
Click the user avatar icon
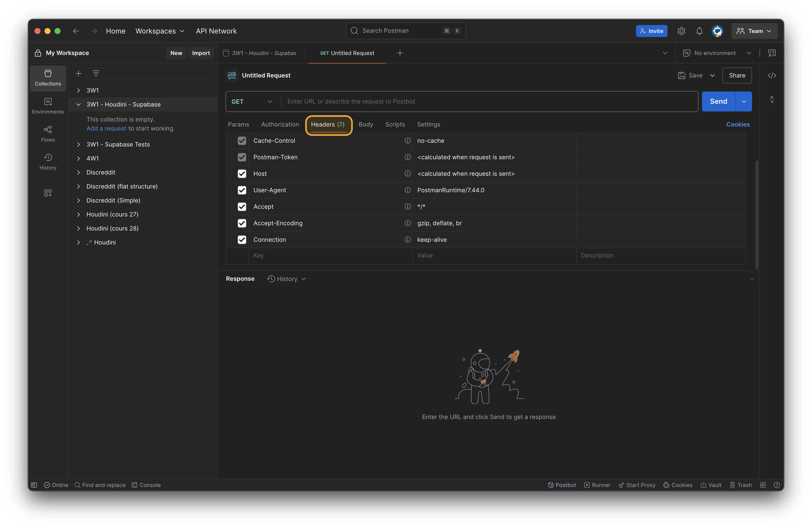pyautogui.click(x=717, y=31)
